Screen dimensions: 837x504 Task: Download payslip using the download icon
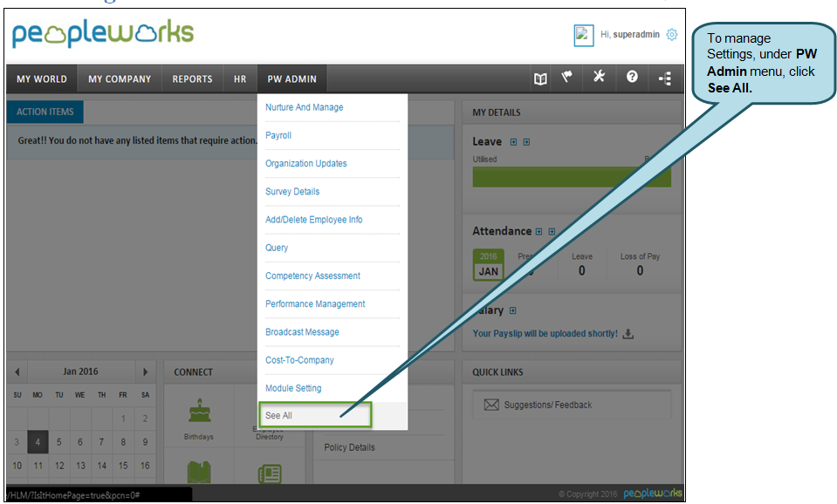click(x=628, y=334)
